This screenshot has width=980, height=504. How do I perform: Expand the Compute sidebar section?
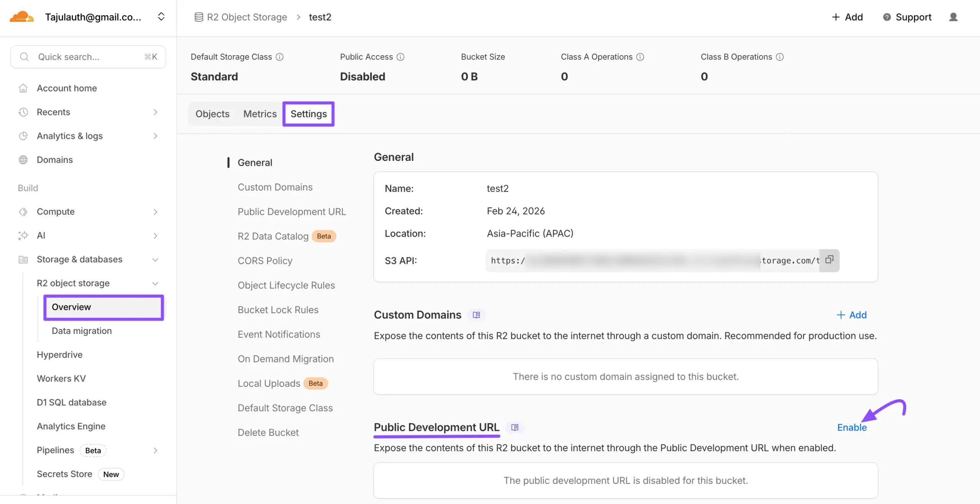pyautogui.click(x=155, y=212)
